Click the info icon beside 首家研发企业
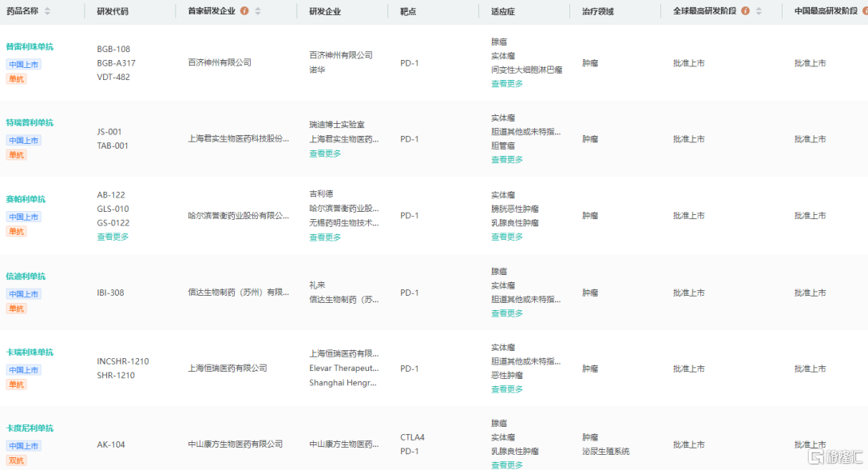 coord(244,11)
